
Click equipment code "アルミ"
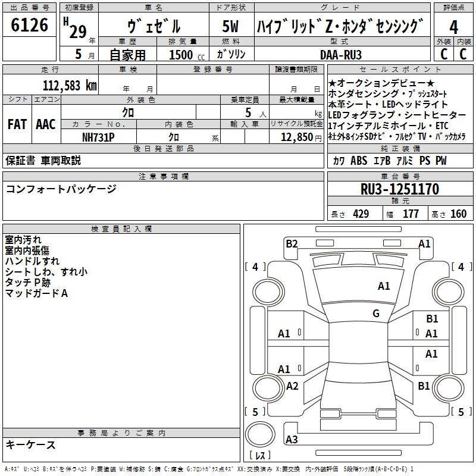(x=405, y=161)
